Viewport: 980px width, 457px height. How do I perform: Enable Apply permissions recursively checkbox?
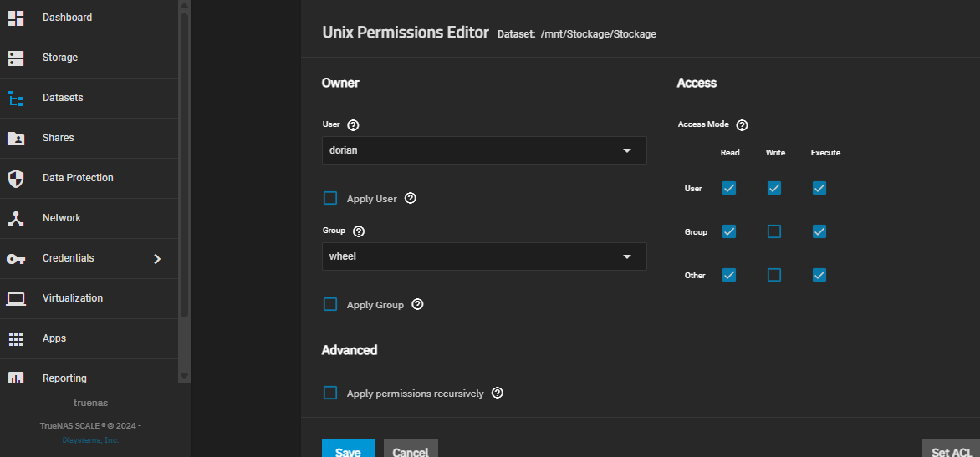point(330,393)
